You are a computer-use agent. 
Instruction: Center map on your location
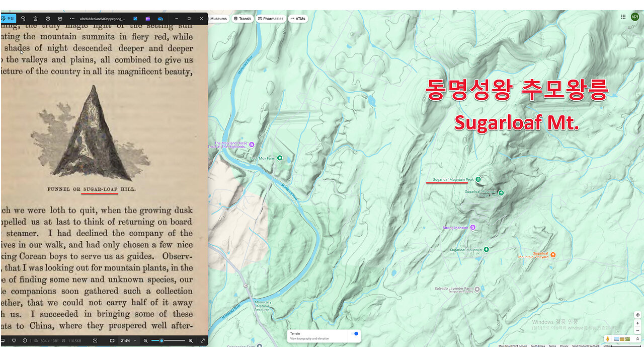[637, 315]
